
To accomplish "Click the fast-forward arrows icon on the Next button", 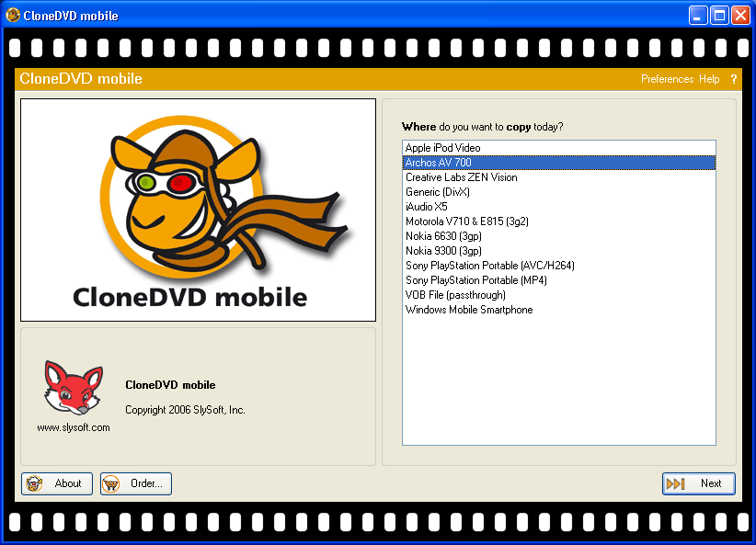I will click(x=675, y=483).
